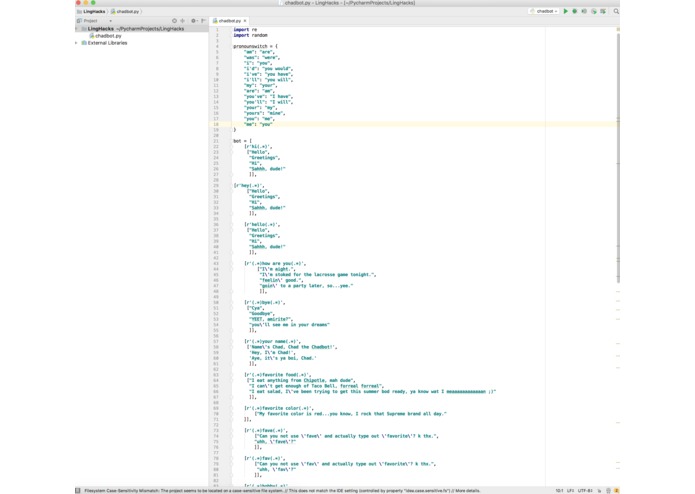Hide the Project tool window
Screen dimensions: 695x494
point(203,21)
